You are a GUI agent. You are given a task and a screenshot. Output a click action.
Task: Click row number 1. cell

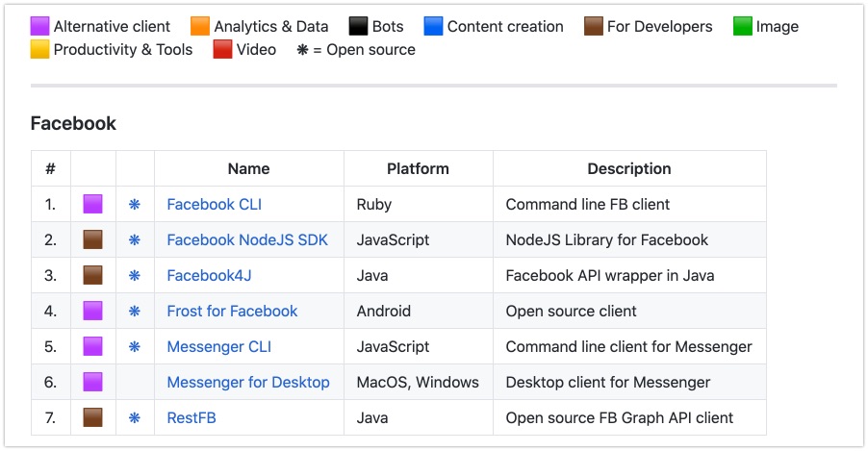(x=50, y=204)
